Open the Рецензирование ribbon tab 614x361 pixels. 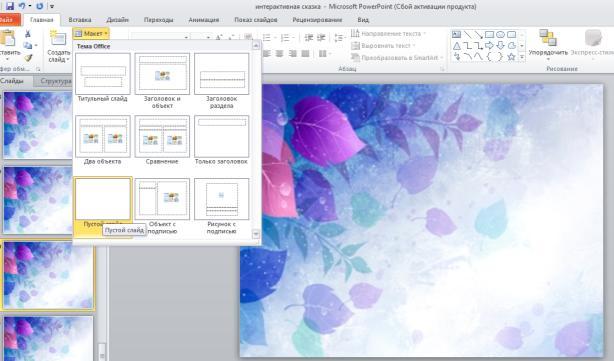pyautogui.click(x=317, y=20)
